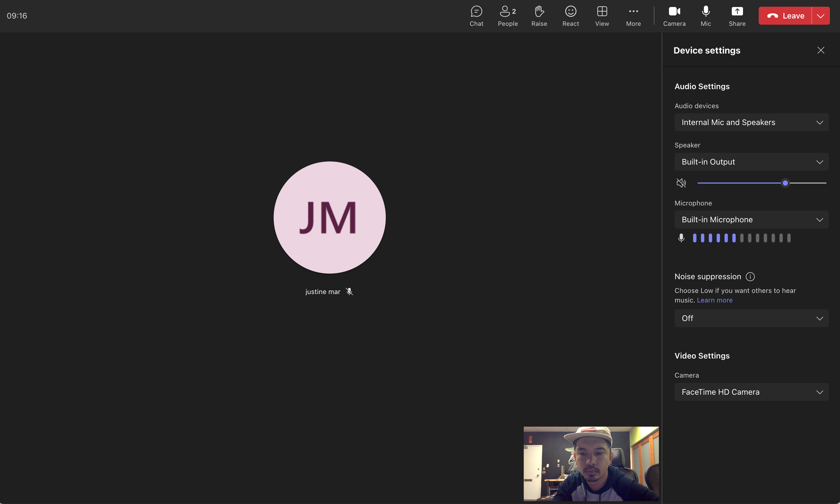
Task: Share your screen content
Action: coord(737,16)
